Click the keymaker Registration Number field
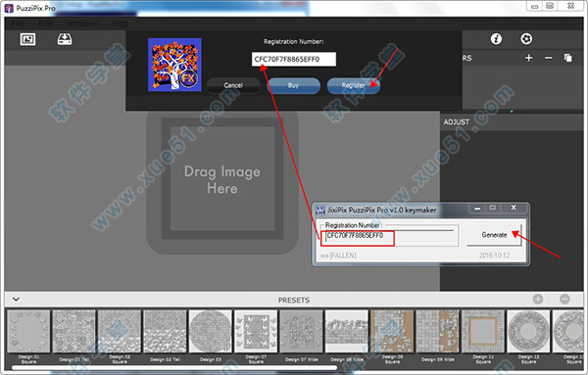This screenshot has width=588, height=375. point(389,236)
